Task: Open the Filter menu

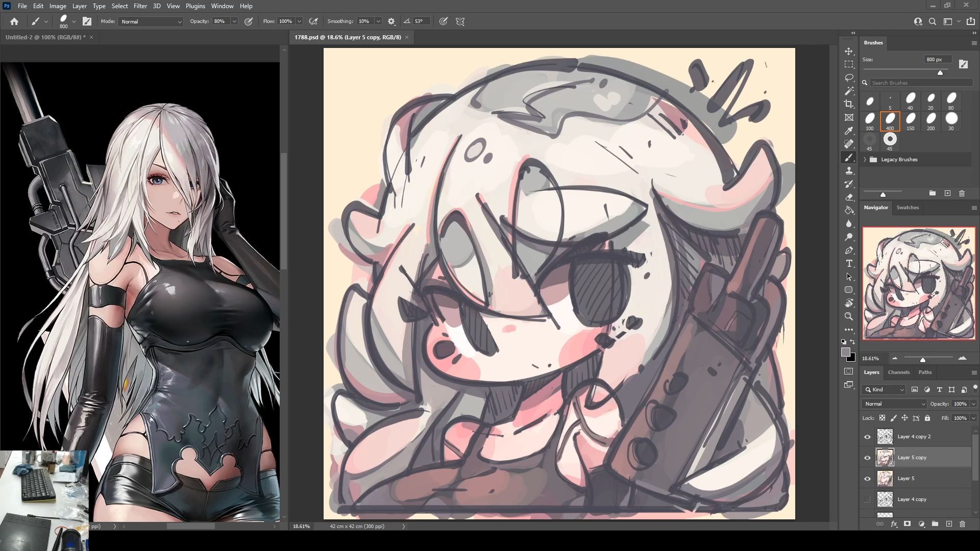Action: [x=140, y=6]
